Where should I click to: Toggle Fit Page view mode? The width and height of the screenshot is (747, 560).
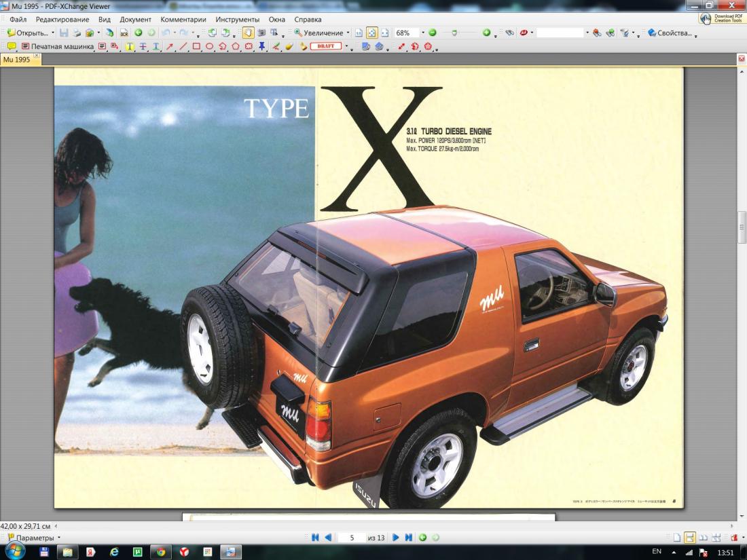[372, 33]
